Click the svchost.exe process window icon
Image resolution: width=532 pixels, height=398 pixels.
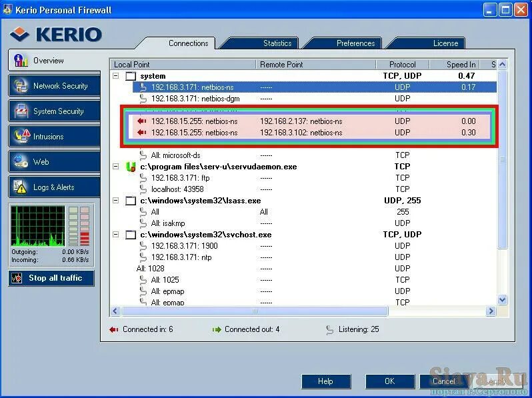pos(131,235)
